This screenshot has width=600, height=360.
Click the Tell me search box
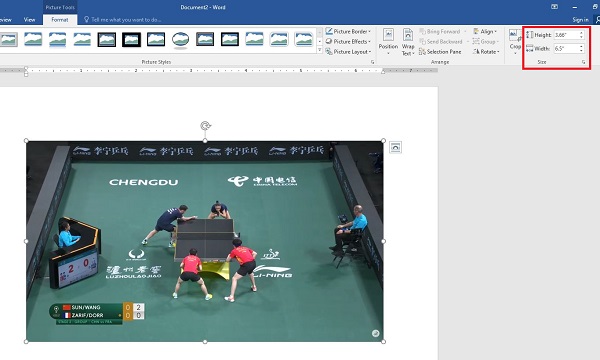(x=122, y=20)
